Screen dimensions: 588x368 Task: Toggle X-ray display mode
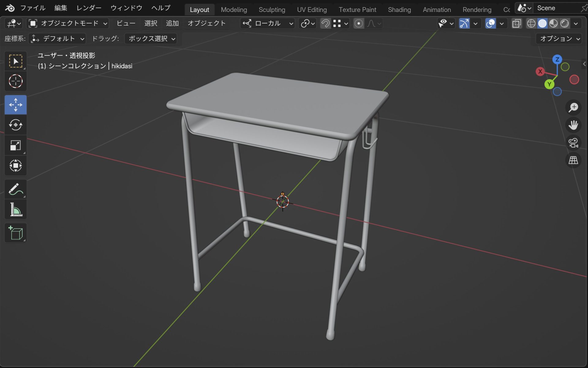pos(517,24)
